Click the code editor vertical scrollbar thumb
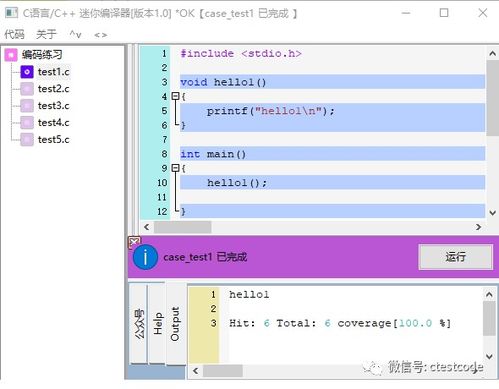 click(x=492, y=98)
